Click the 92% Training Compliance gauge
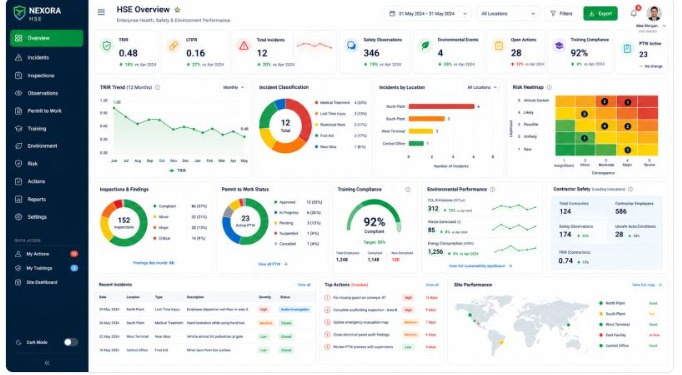Image resolution: width=682 pixels, height=375 pixels. point(374,217)
